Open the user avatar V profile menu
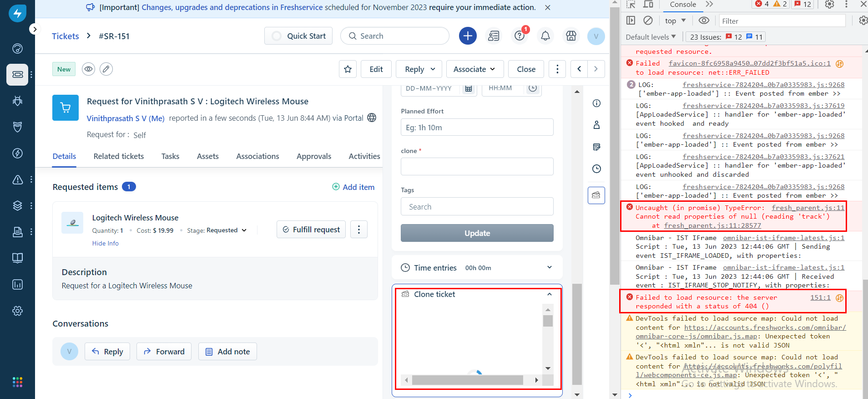 596,36
